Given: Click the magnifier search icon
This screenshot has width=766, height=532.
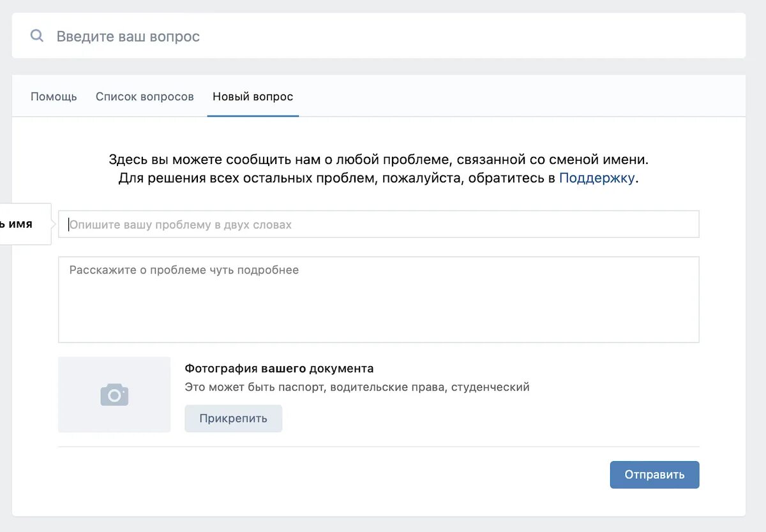Looking at the screenshot, I should pos(37,36).
